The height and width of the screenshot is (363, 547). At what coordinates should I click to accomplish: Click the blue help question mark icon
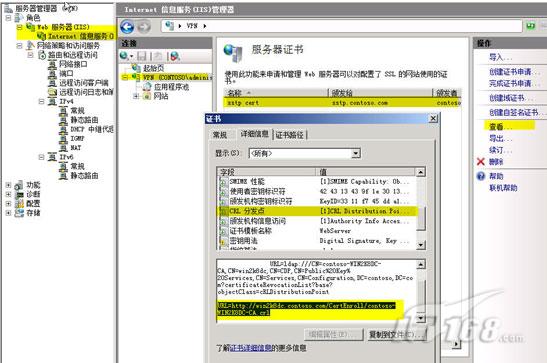click(481, 176)
